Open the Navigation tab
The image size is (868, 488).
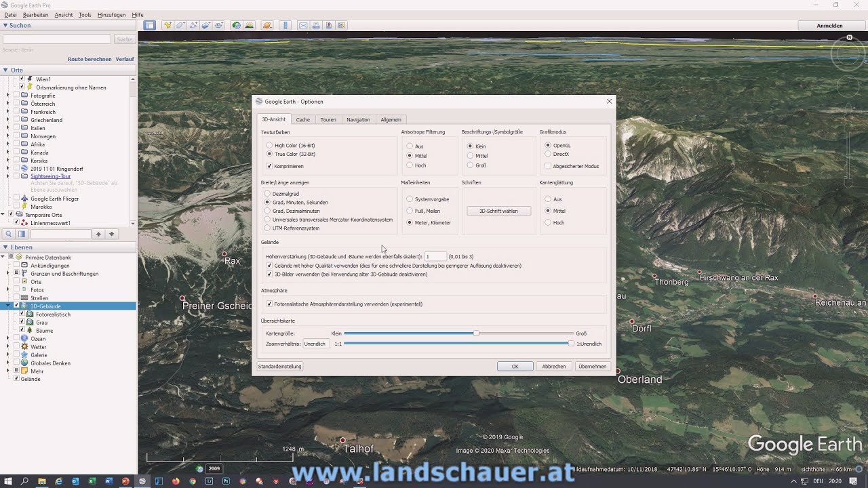358,120
